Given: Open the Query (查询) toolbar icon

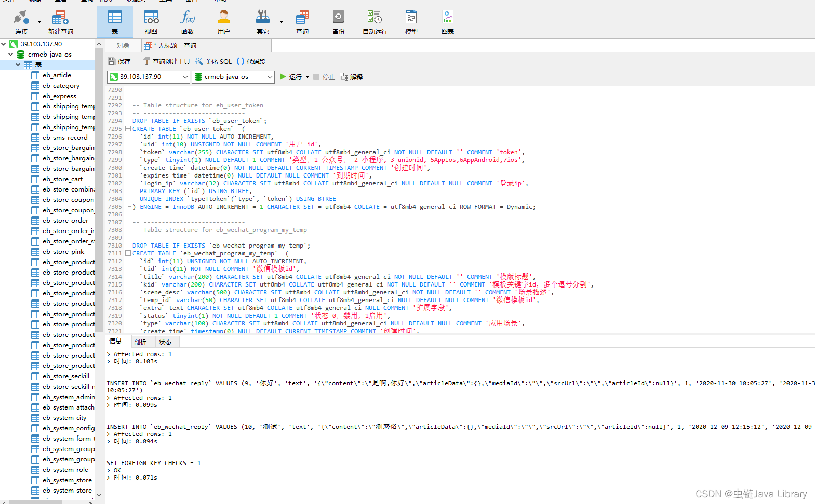Looking at the screenshot, I should point(302,22).
